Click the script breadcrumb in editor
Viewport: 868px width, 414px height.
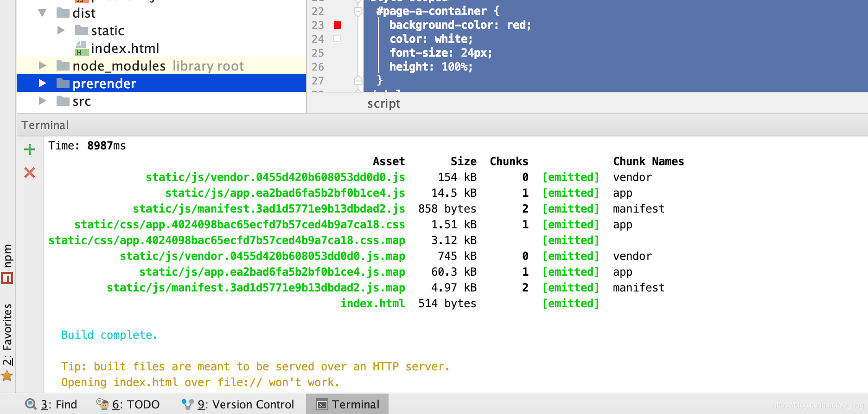coord(383,103)
